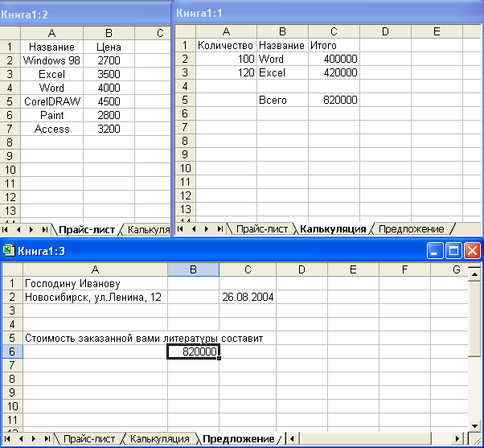Click the 'Итого' header cell

334,45
